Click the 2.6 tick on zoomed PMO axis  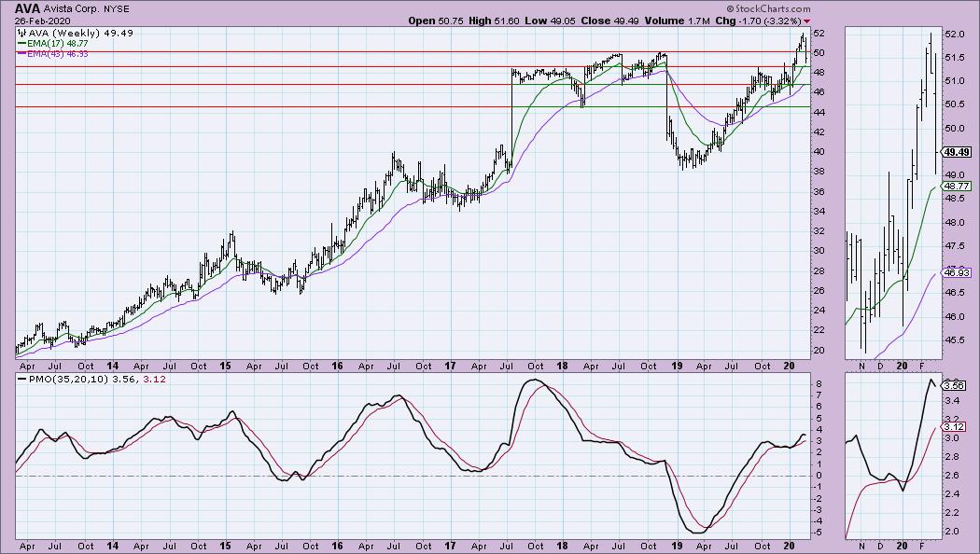pyautogui.click(x=951, y=476)
